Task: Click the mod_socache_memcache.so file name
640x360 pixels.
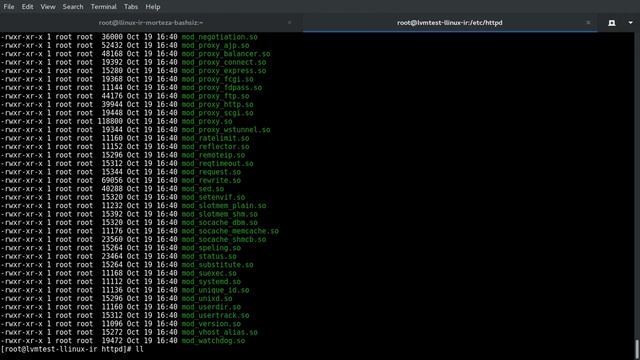Action: (x=230, y=231)
